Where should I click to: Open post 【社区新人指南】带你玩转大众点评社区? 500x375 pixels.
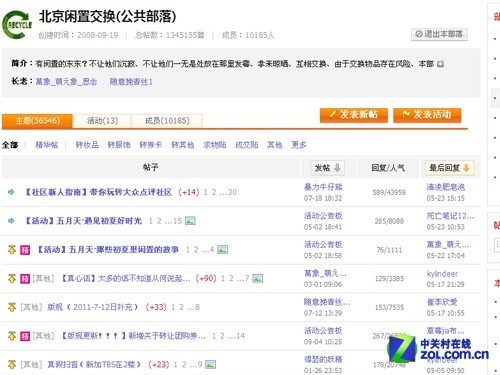click(99, 192)
